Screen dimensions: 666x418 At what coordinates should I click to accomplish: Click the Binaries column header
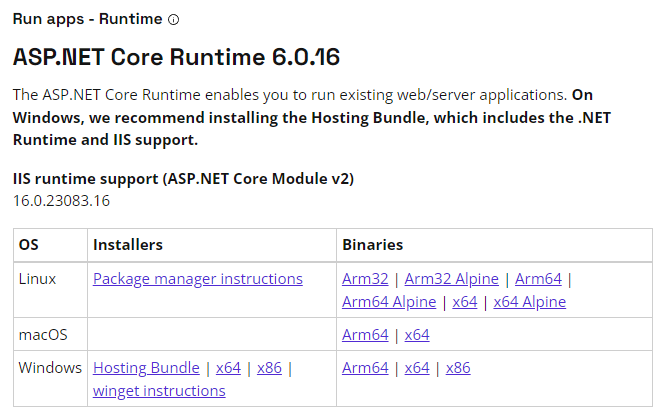coord(373,245)
